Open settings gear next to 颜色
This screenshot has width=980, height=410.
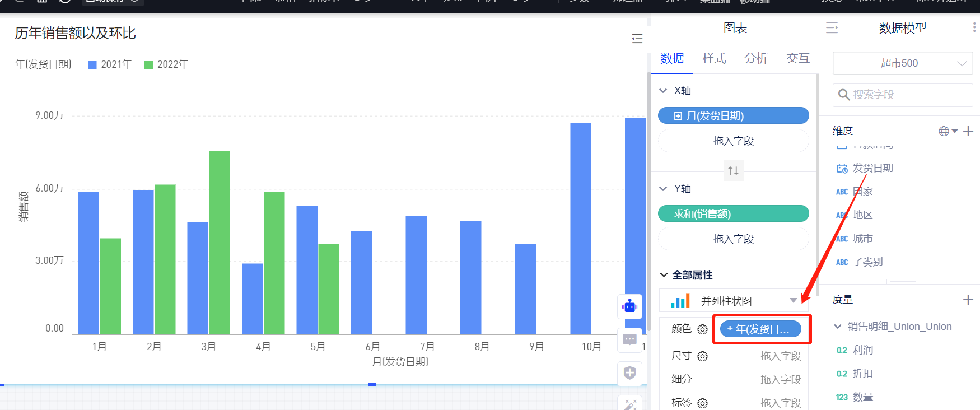703,329
